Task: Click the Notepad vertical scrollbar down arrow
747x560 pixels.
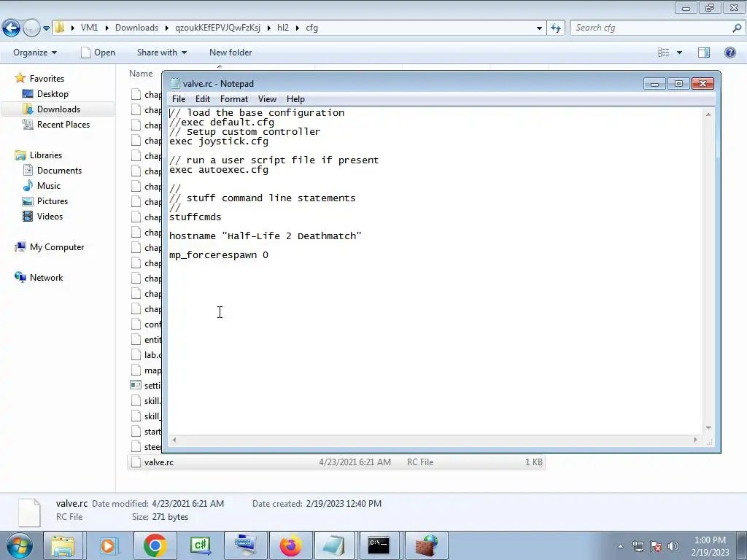Action: (708, 427)
